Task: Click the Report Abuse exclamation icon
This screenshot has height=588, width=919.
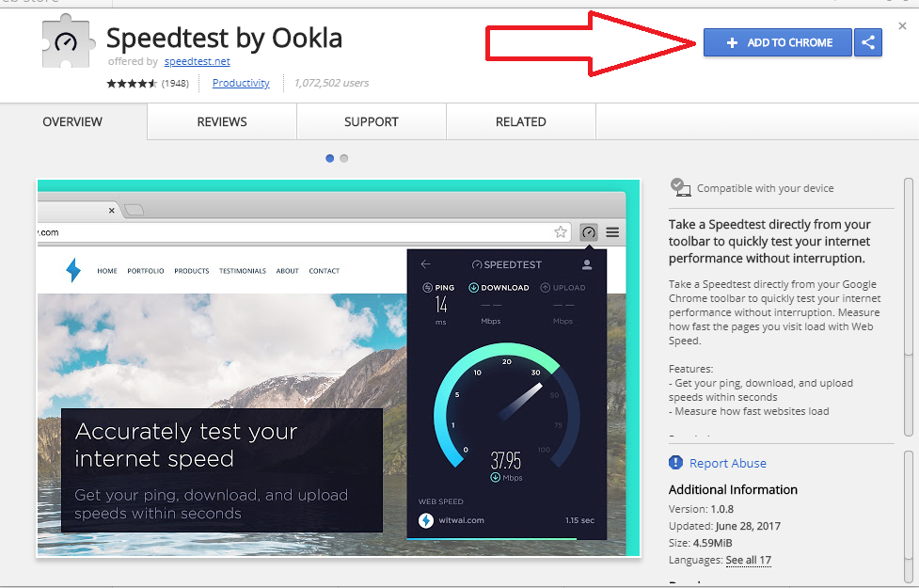Action: 675,463
